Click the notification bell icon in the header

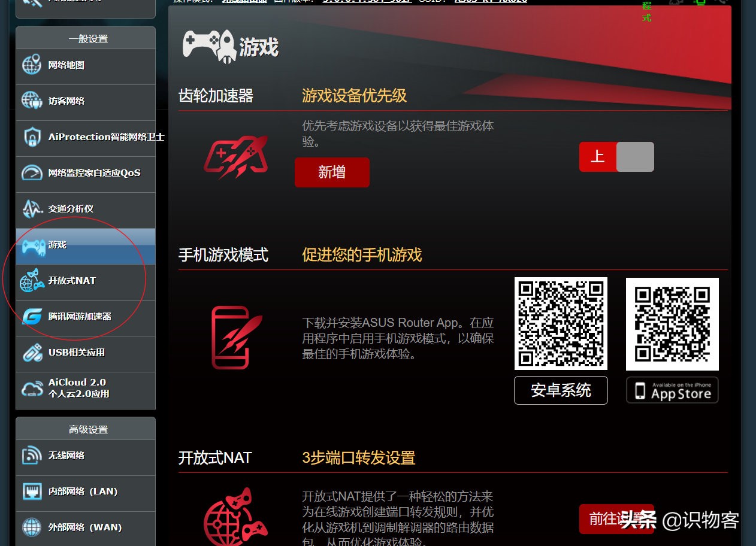pos(676,2)
